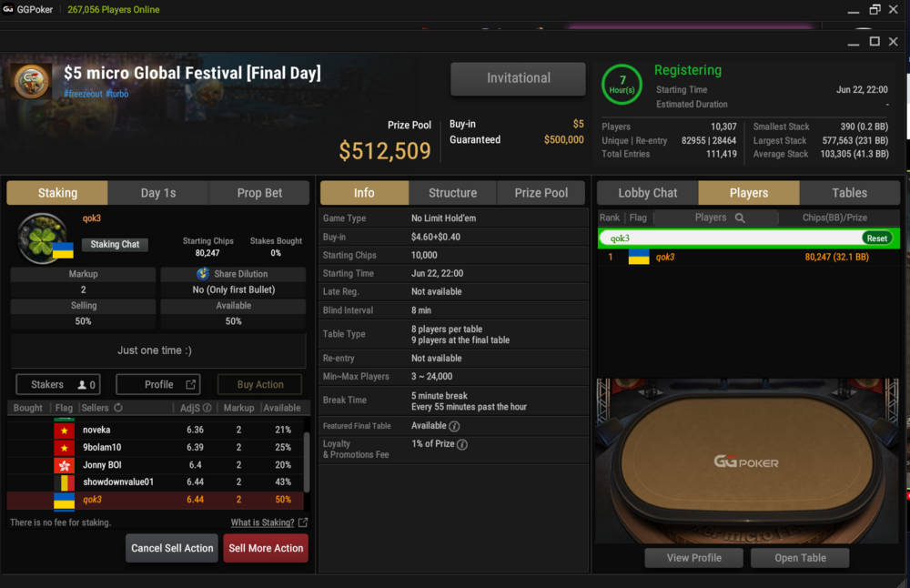Click the sellers list refresh icon
The width and height of the screenshot is (910, 588).
click(x=118, y=408)
